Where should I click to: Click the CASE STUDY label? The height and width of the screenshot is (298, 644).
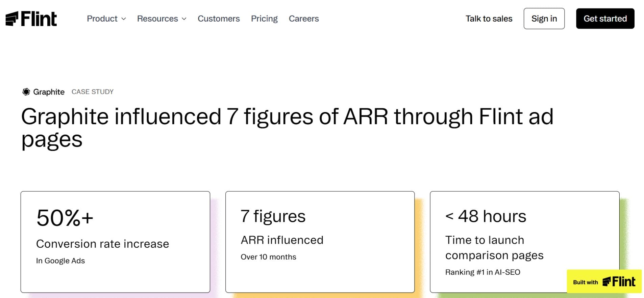93,92
